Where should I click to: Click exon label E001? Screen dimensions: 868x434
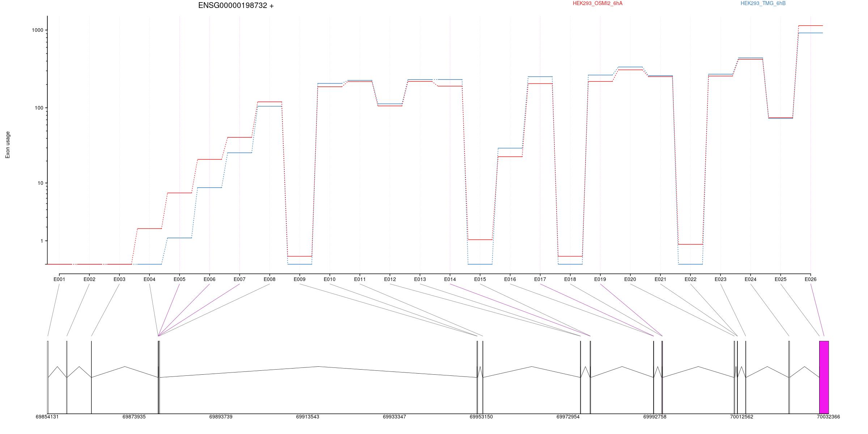(59, 279)
